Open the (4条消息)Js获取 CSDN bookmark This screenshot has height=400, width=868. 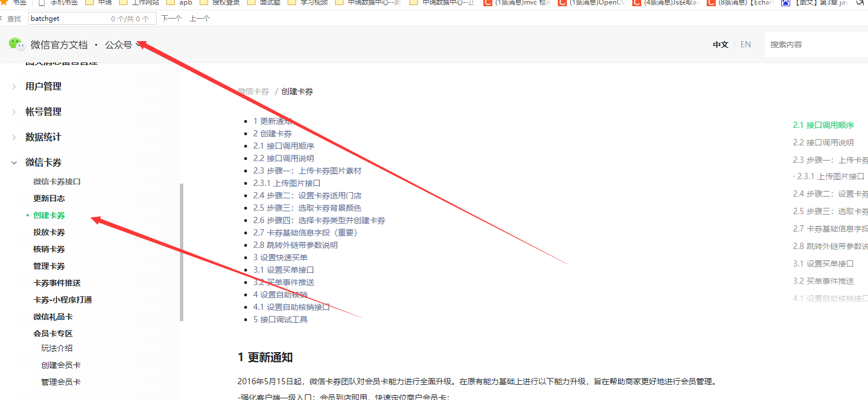coord(665,2)
